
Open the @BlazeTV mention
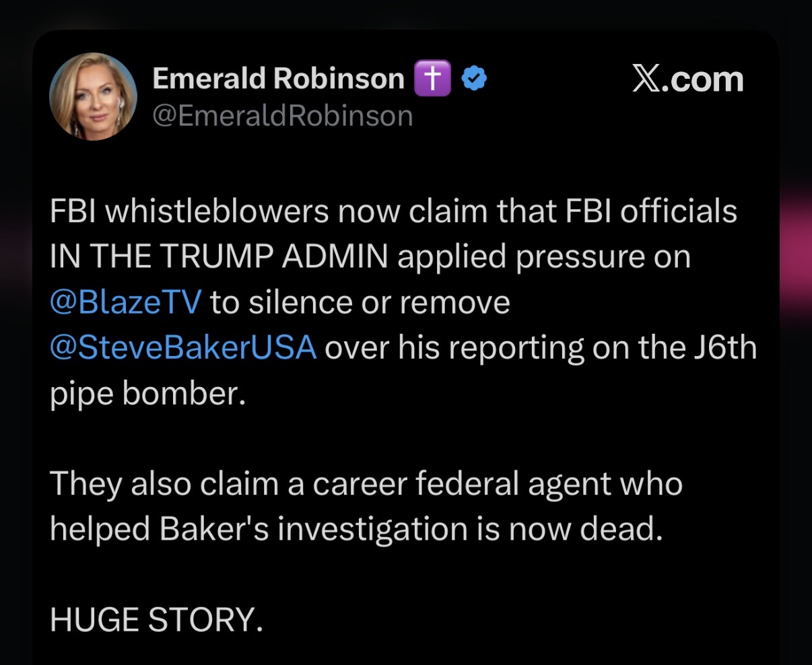(125, 302)
